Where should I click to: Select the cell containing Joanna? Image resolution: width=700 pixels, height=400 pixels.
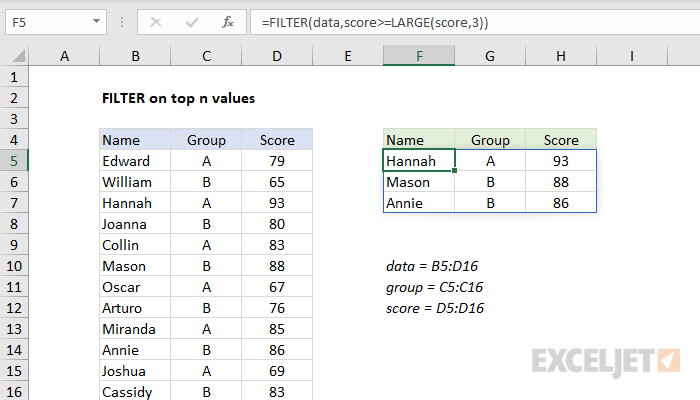tap(135, 224)
